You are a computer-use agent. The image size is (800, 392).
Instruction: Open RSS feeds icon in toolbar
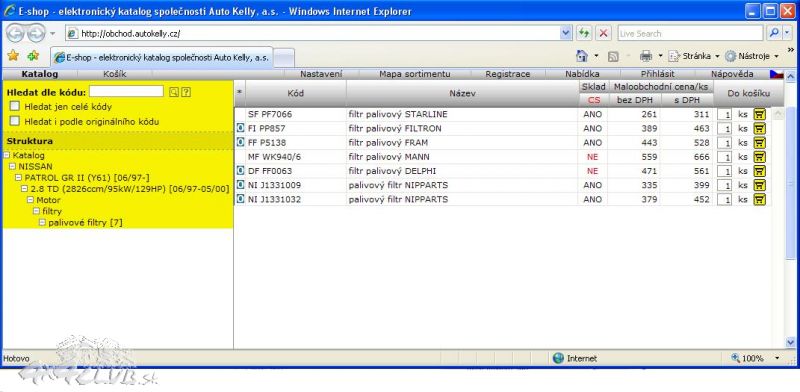[613, 56]
